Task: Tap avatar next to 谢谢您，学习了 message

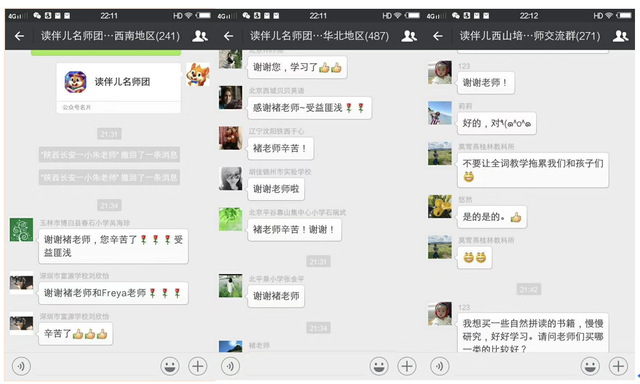Action: [x=231, y=59]
